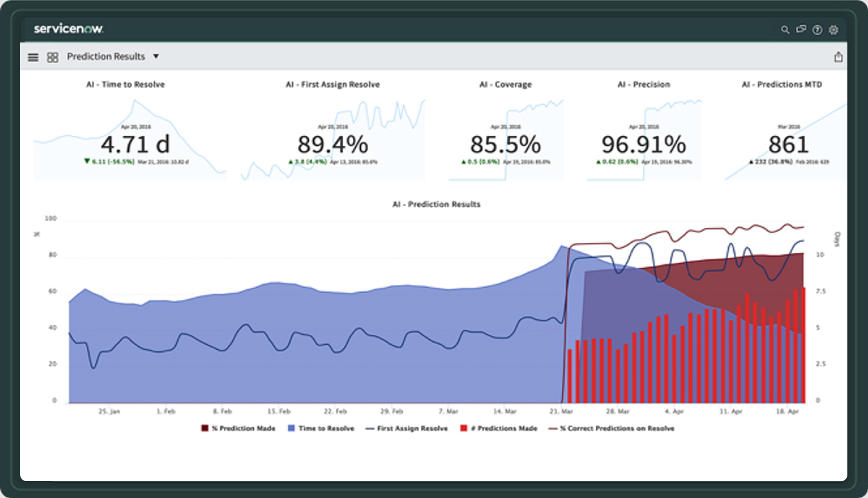Click the 18. Apr axis label
This screenshot has width=868, height=498.
coord(787,412)
